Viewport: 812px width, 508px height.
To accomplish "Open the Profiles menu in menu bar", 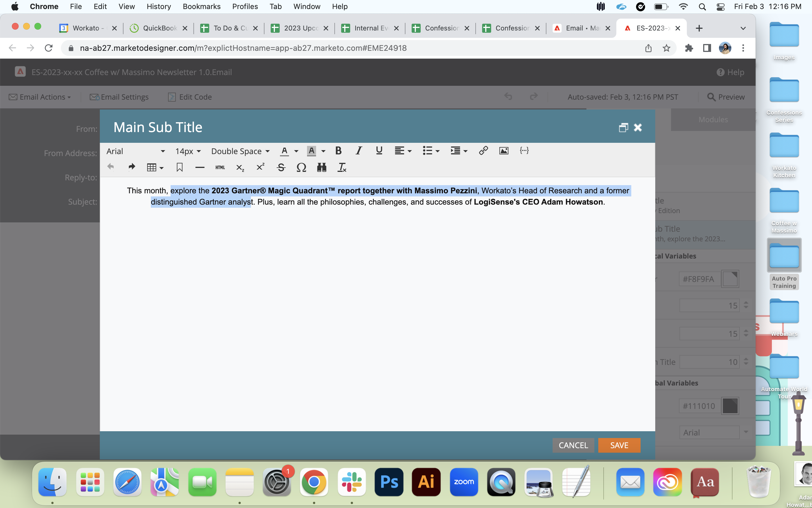I will tap(245, 6).
